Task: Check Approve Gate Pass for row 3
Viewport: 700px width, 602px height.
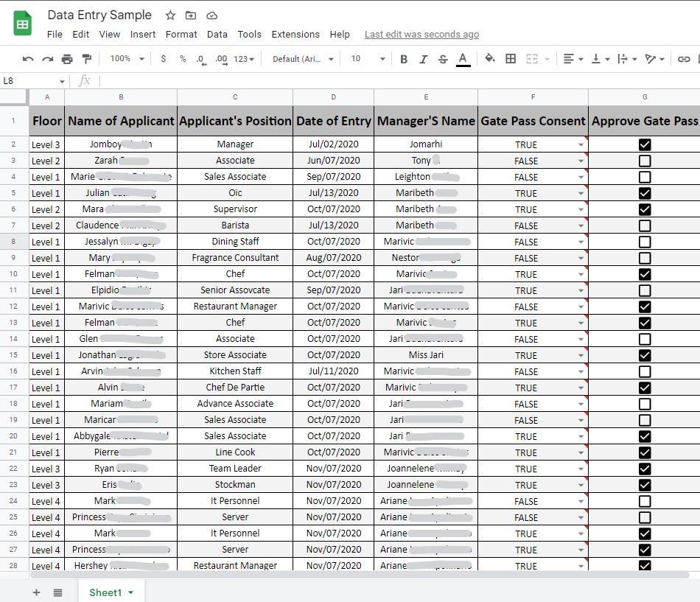Action: (645, 161)
